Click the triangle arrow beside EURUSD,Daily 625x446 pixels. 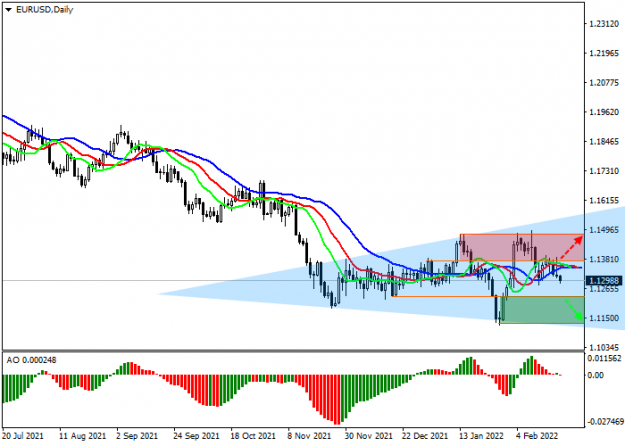tap(8, 10)
